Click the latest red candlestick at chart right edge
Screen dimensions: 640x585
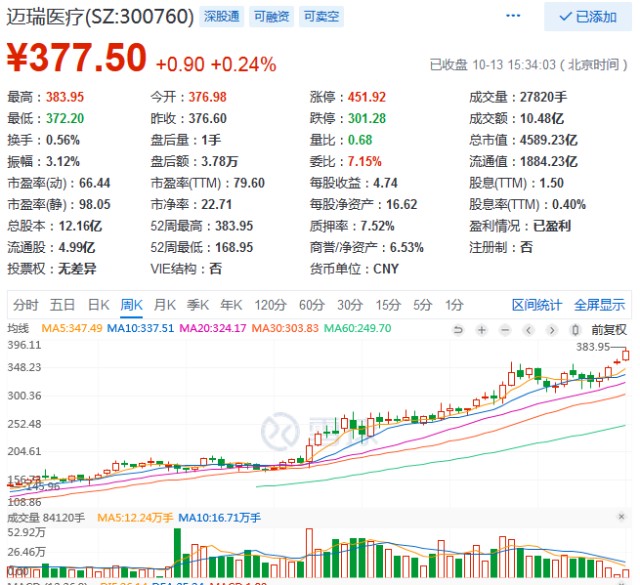click(625, 355)
